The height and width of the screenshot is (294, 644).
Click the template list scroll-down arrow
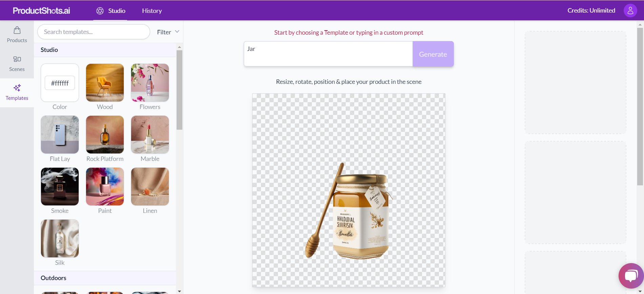click(x=179, y=291)
